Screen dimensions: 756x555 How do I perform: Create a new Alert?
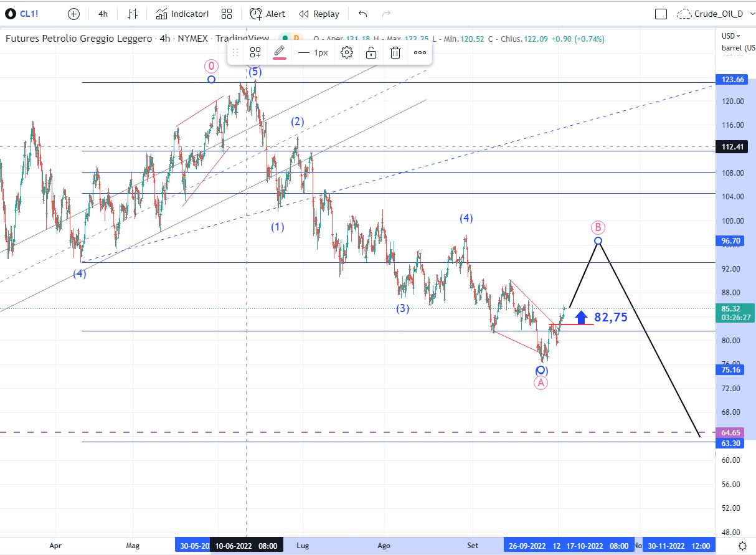(x=268, y=14)
